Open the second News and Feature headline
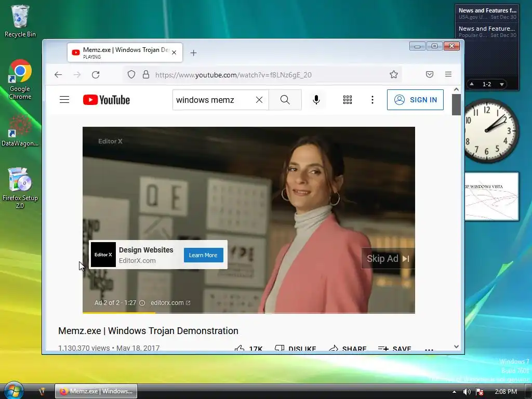 click(x=487, y=32)
